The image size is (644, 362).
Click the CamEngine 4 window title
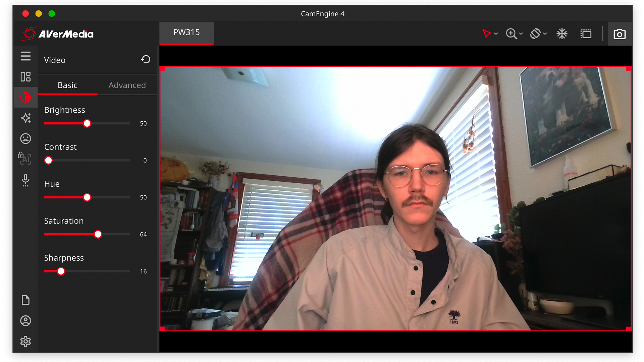(x=322, y=14)
